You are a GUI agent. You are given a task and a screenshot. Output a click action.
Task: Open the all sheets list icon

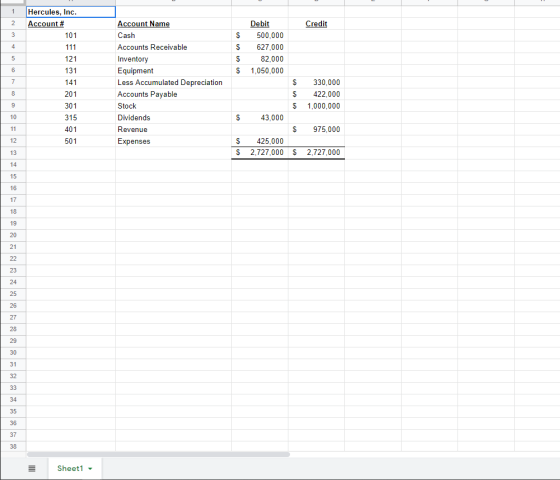pyautogui.click(x=32, y=468)
